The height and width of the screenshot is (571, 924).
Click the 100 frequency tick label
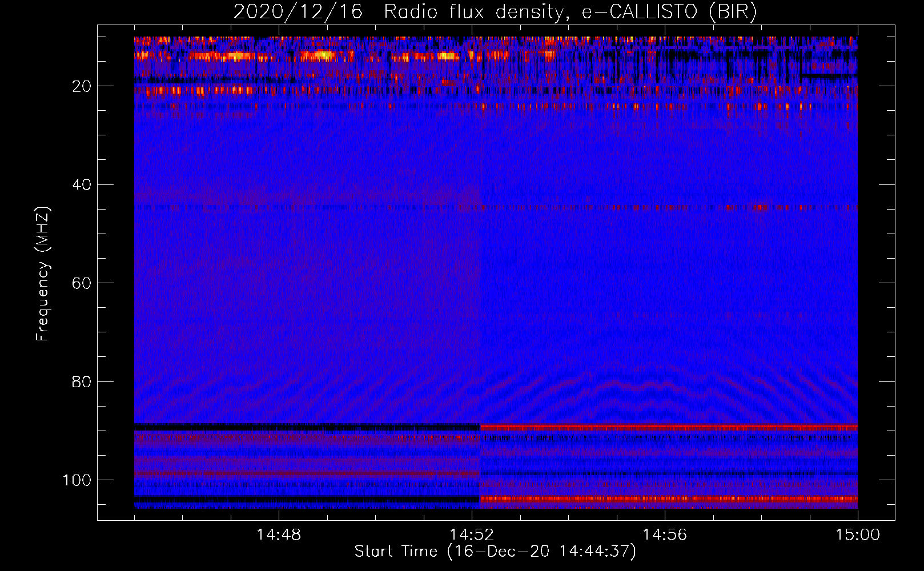click(x=77, y=480)
